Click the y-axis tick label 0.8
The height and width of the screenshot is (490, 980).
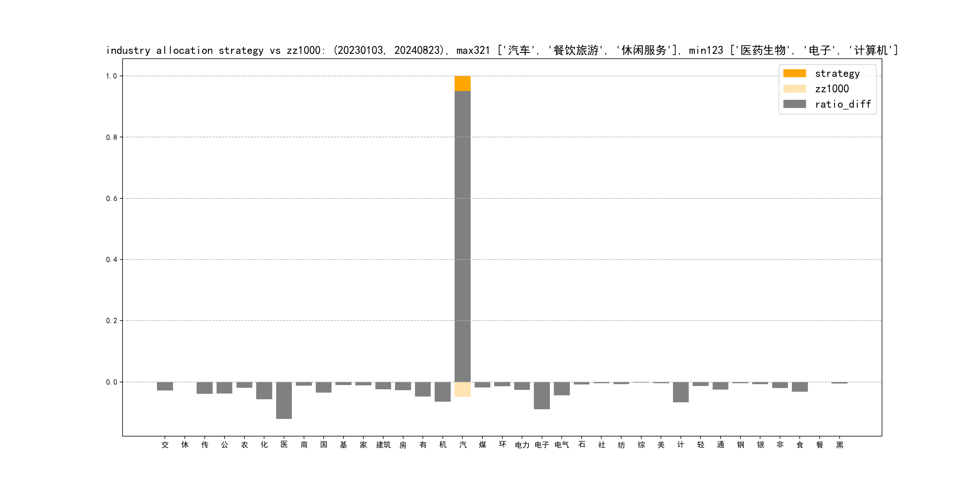[x=111, y=137]
